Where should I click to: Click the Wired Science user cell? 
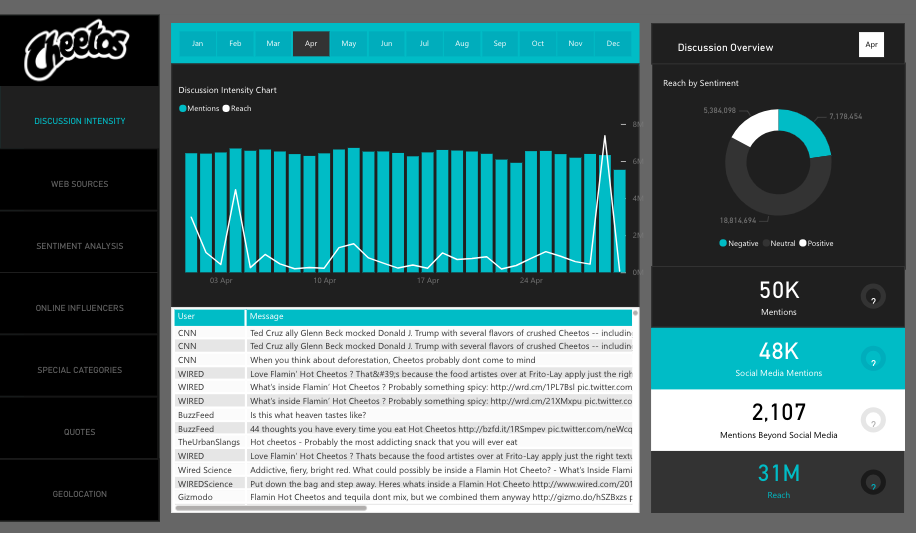click(209, 470)
